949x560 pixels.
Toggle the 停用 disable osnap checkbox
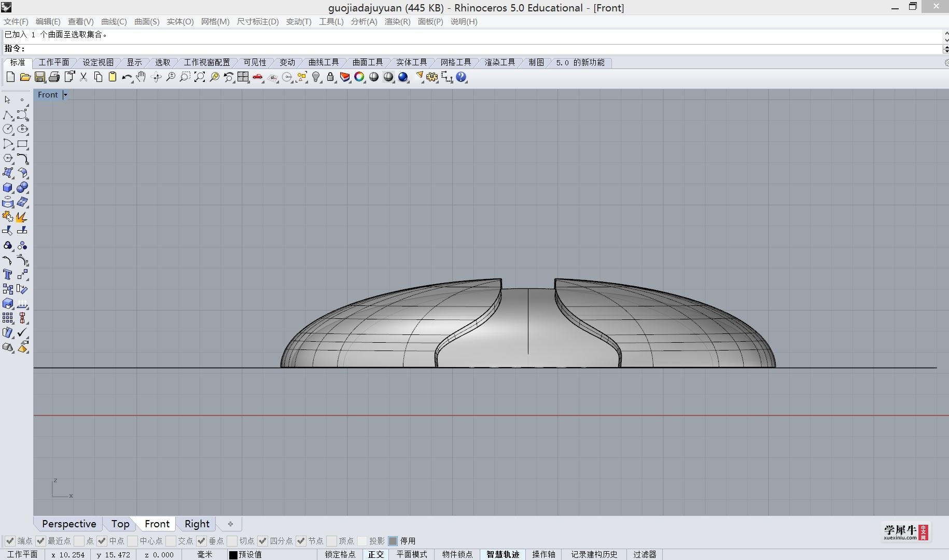click(393, 541)
